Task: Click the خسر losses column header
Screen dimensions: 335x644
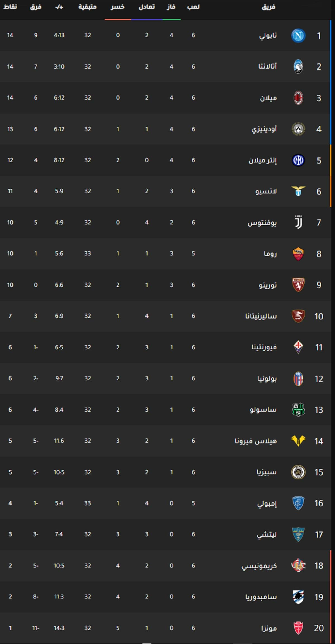Action: (x=118, y=7)
